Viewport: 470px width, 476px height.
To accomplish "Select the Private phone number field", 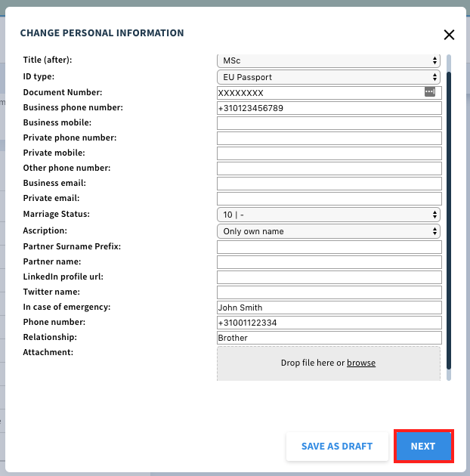I will pos(329,138).
